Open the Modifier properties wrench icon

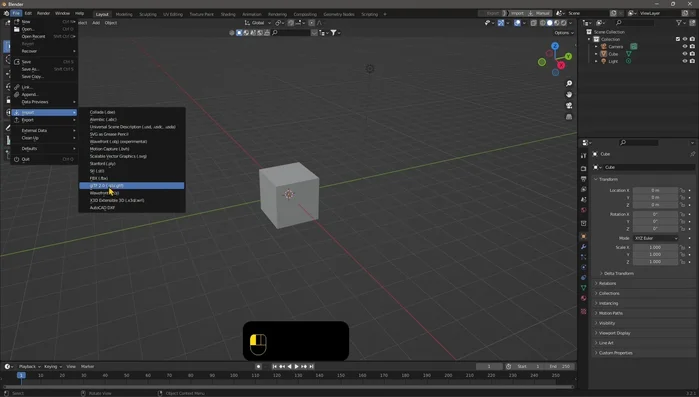[x=584, y=246]
